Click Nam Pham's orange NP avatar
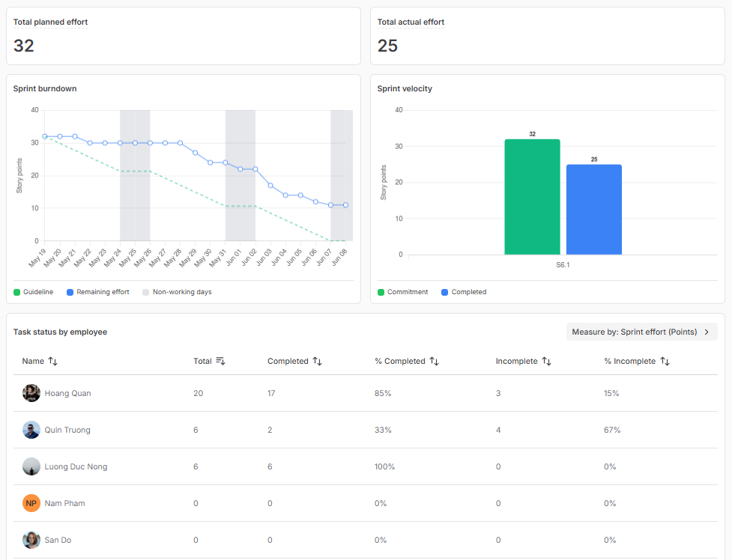The height and width of the screenshot is (560, 732). click(31, 503)
